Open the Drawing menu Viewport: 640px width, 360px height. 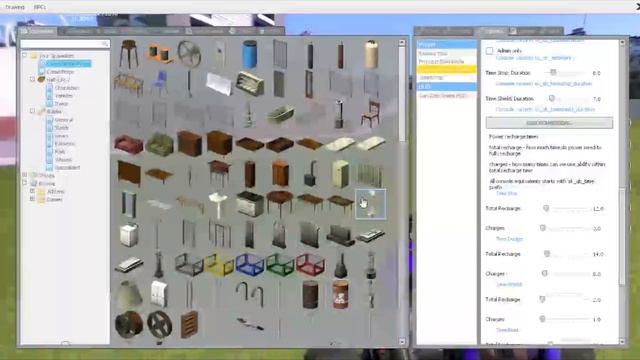click(x=15, y=7)
